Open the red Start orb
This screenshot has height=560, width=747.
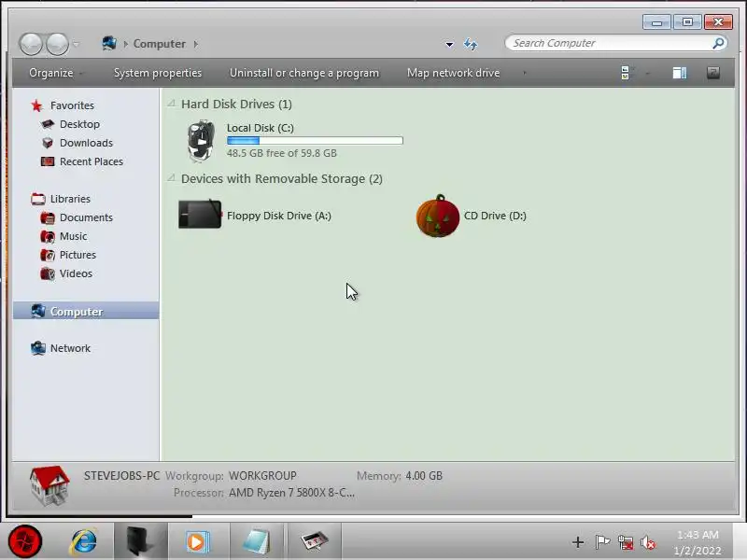[x=25, y=541]
